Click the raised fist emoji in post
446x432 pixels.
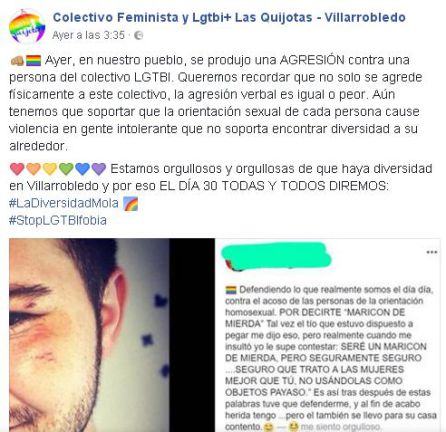click(x=17, y=61)
